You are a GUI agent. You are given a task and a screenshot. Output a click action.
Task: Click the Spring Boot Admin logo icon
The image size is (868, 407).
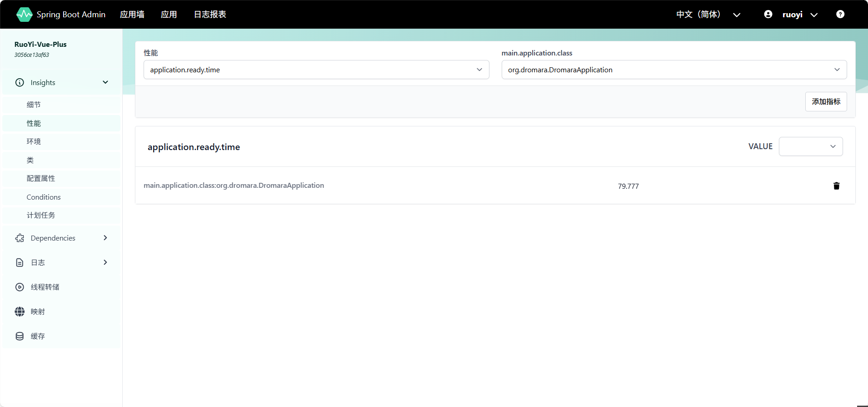click(24, 15)
